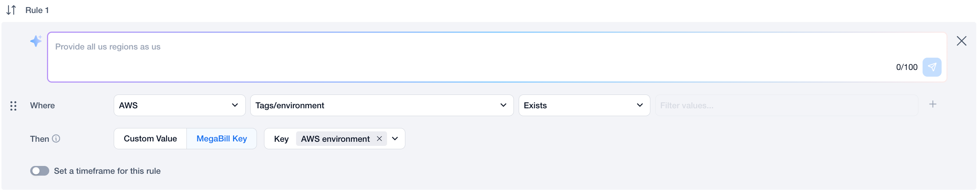The image size is (980, 192).
Task: Click the AI sparkle icon
Action: tap(36, 41)
